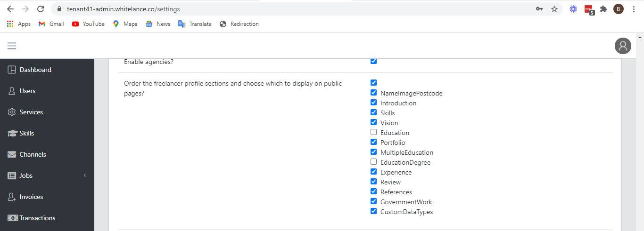This screenshot has height=231, width=644.
Task: Uncheck Experience section
Action: click(x=373, y=172)
